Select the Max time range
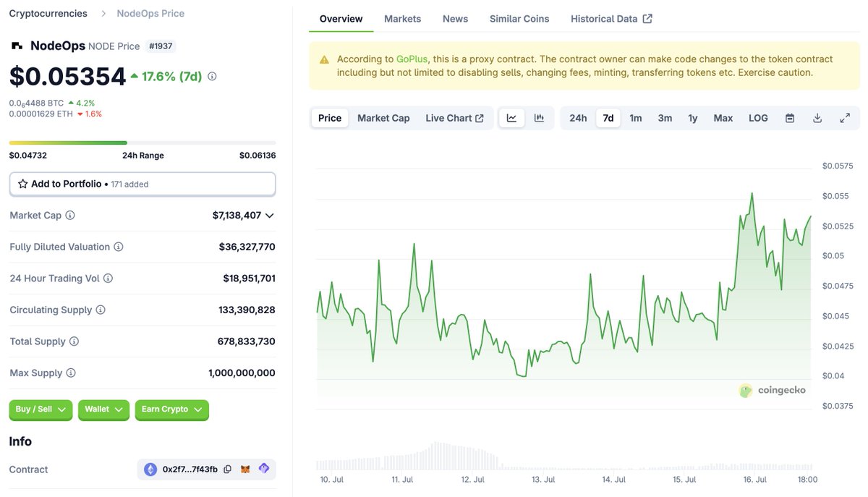Screen dimensions: 868x497 723,118
